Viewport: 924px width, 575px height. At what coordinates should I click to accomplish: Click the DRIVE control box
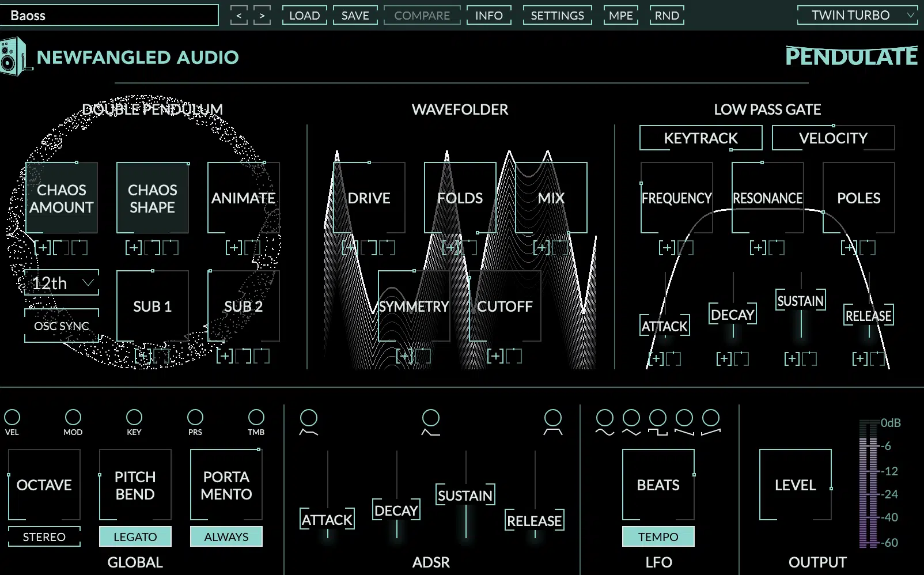coord(369,198)
